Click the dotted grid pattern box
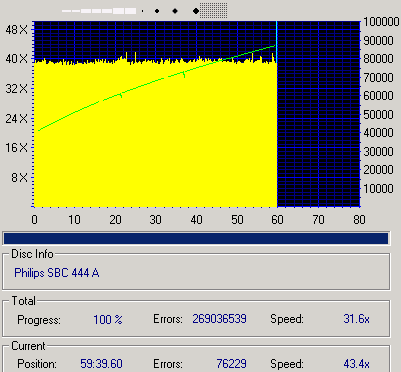The image size is (401, 372). click(214, 11)
